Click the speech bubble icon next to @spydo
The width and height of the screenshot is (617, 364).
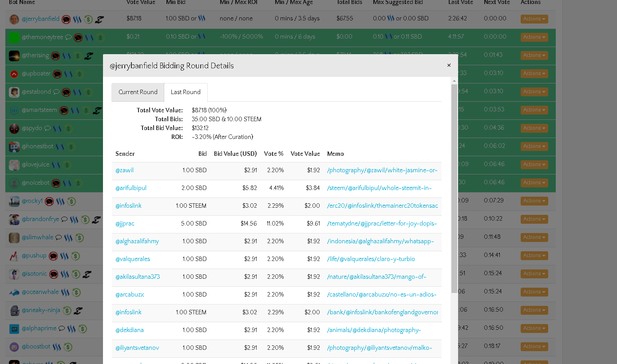tap(47, 128)
